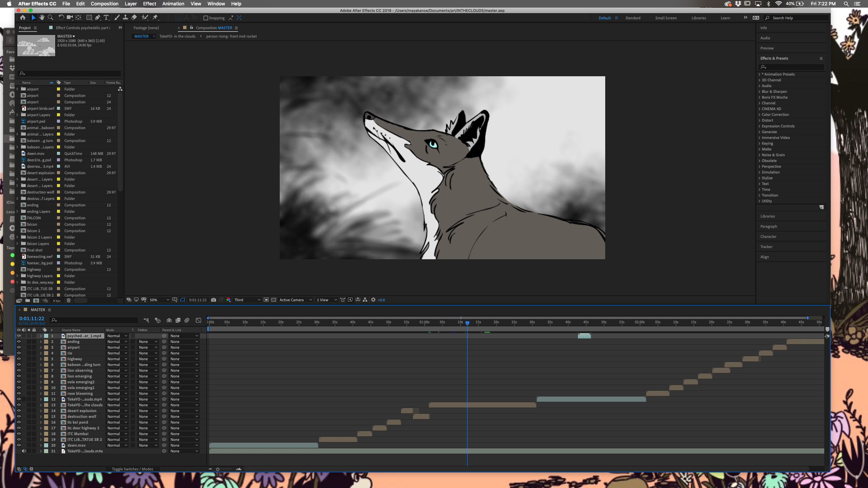Take a snapshot with the camera icon
The height and width of the screenshot is (488, 868).
coord(214,300)
